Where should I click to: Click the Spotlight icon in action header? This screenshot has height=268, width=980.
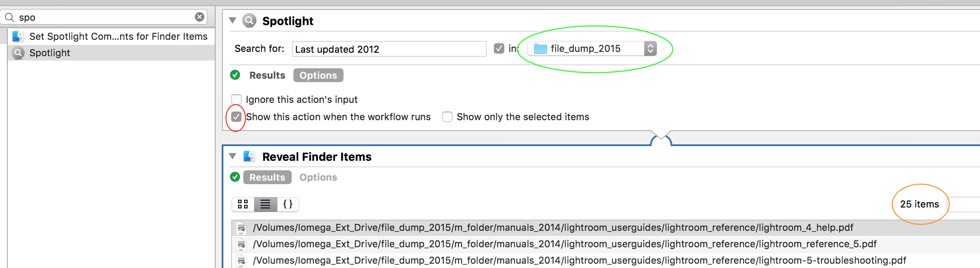249,20
